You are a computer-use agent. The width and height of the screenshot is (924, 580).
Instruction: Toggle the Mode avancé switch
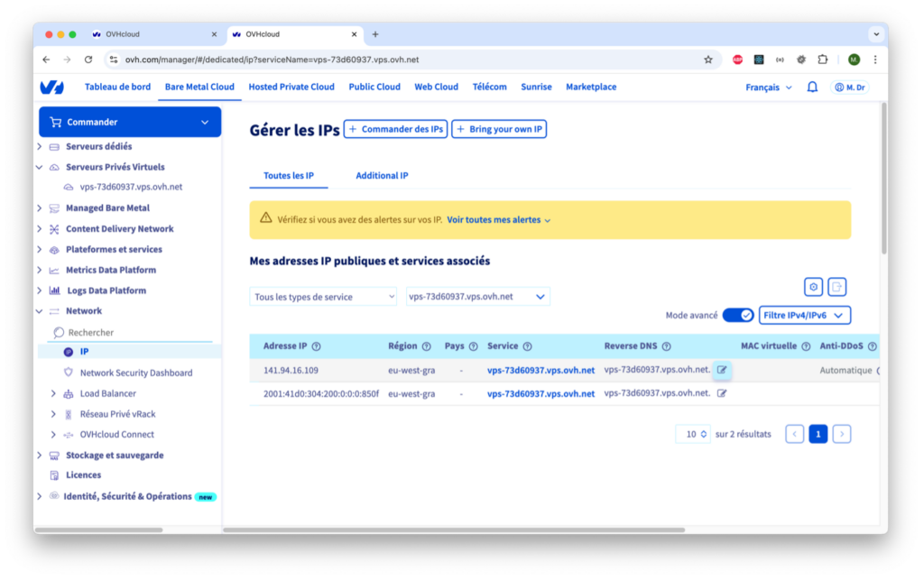[x=738, y=315]
